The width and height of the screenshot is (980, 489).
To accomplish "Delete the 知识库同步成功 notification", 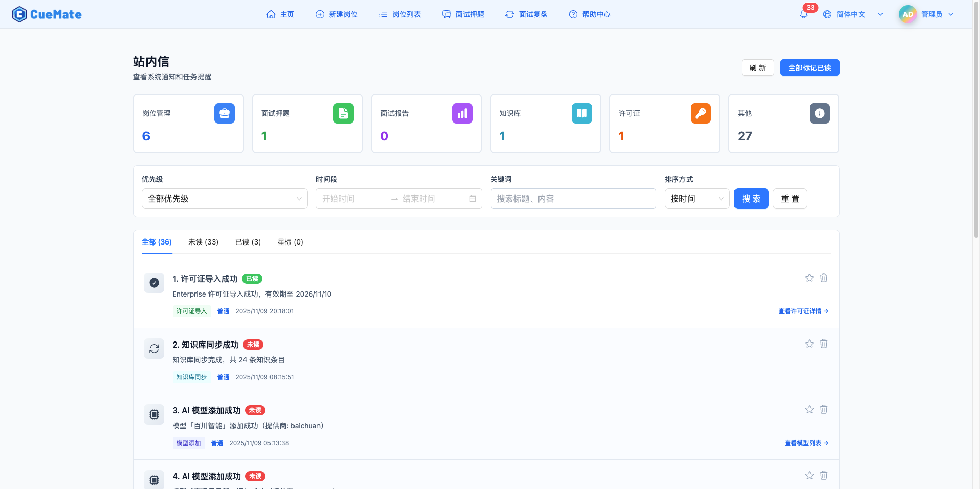I will [x=824, y=344].
